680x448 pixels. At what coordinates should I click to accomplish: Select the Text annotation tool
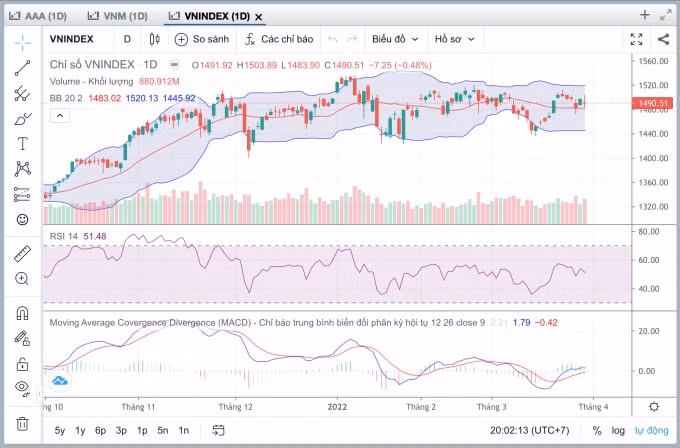pyautogui.click(x=22, y=144)
